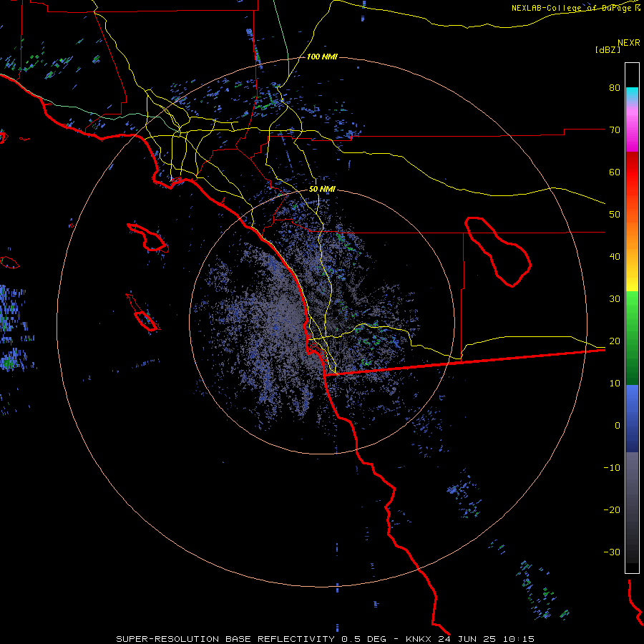Image resolution: width=644 pixels, height=644 pixels.
Task: Click the 40 value on the dBZ scale
Action: pos(615,257)
